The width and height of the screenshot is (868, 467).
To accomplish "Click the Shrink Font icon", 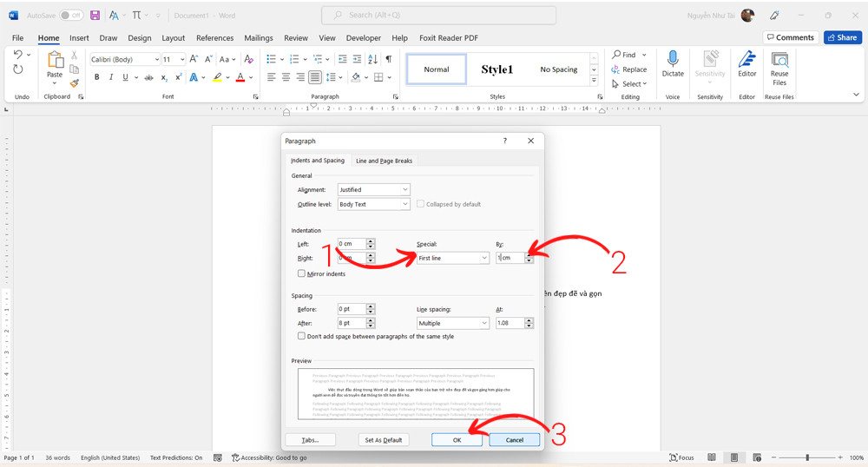I will (208, 59).
